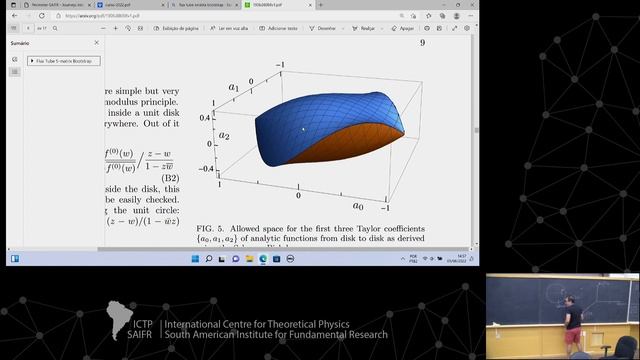Image resolution: width=640 pixels, height=360 pixels.
Task: Fit PDF page to width
Action: [x=140, y=28]
